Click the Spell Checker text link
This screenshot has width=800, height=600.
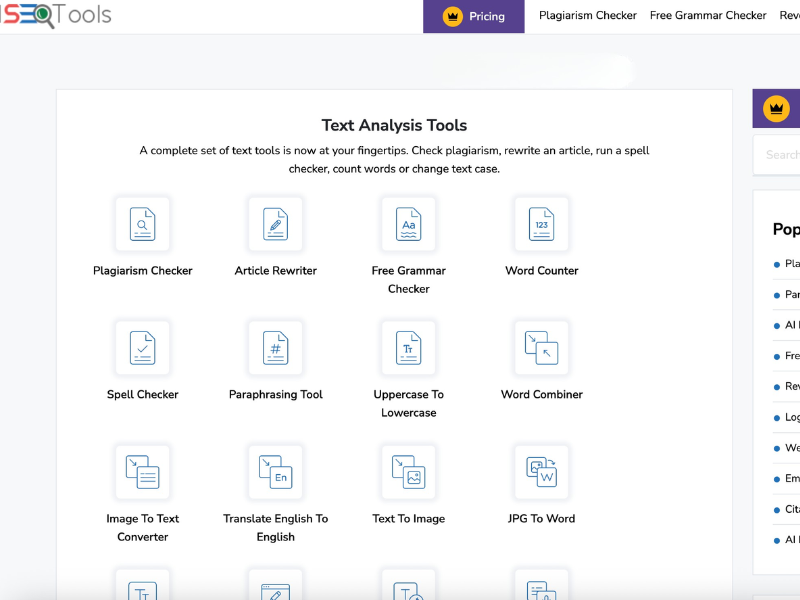[143, 394]
